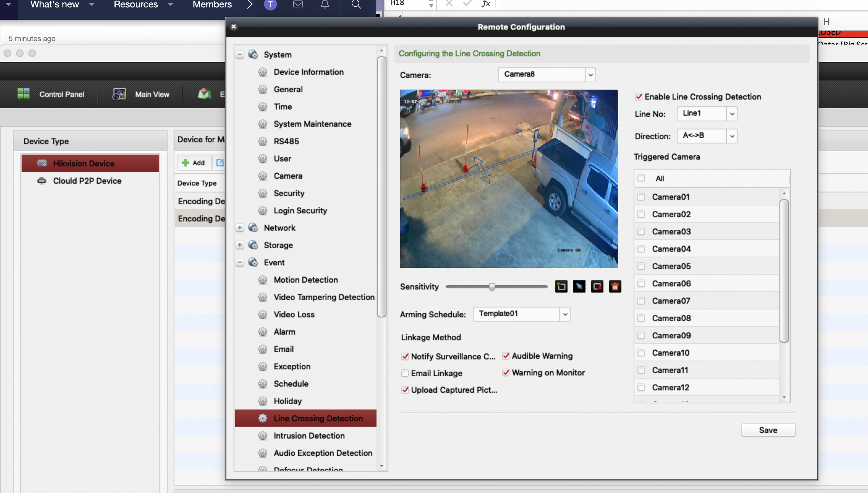The image size is (868, 493).
Task: Select the arrow pointer tool icon
Action: point(579,286)
